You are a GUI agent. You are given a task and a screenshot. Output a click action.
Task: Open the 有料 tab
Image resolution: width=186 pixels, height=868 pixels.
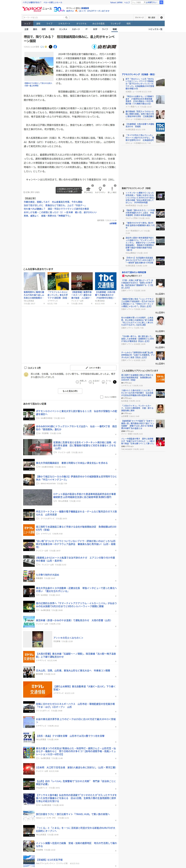(x=128, y=24)
